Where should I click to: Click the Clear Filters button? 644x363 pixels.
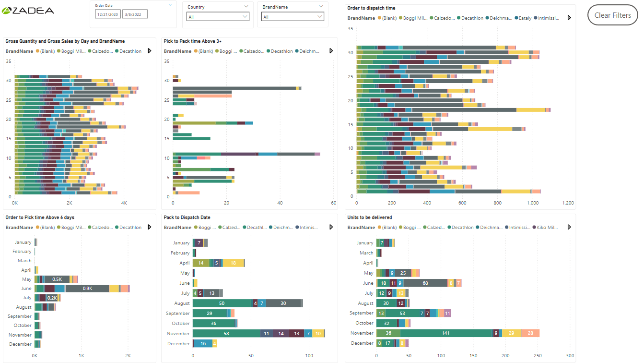(x=612, y=15)
